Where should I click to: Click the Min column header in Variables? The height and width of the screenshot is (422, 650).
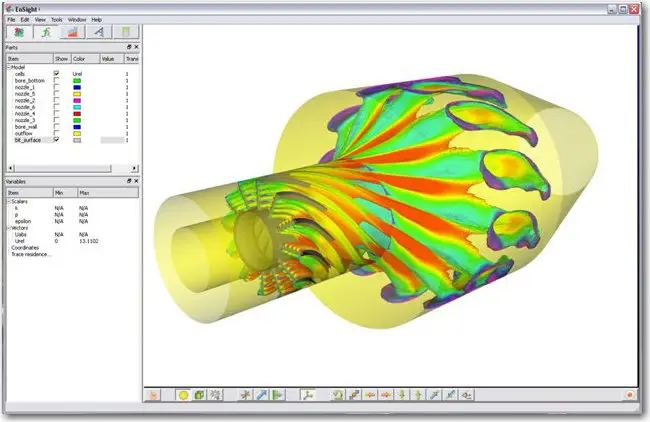[65, 193]
